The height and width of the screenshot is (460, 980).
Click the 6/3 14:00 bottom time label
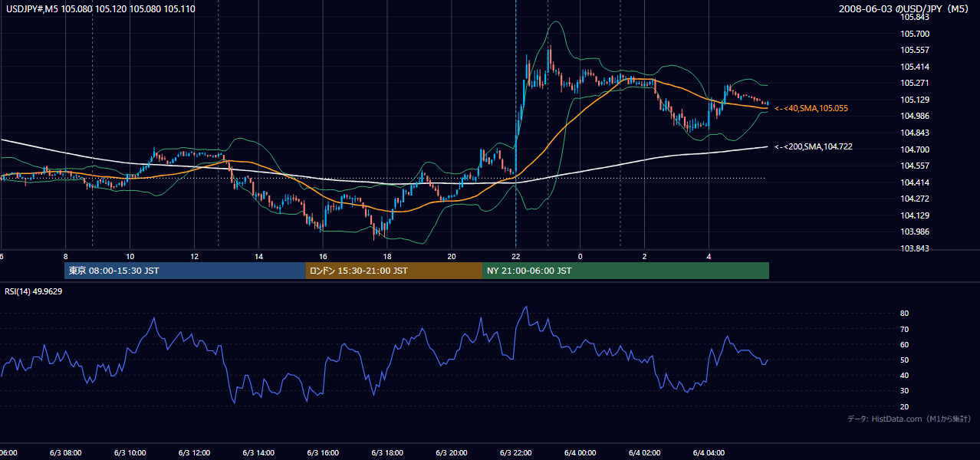click(258, 453)
